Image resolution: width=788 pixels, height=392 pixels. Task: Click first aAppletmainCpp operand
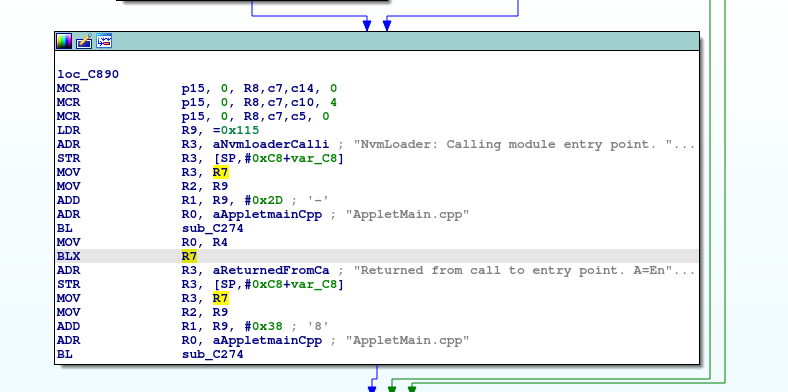tap(267, 214)
